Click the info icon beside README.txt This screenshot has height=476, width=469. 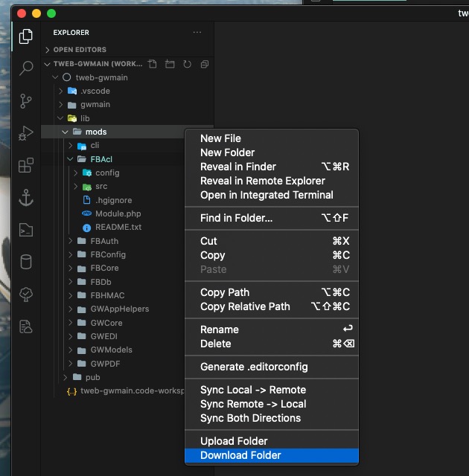pos(87,228)
